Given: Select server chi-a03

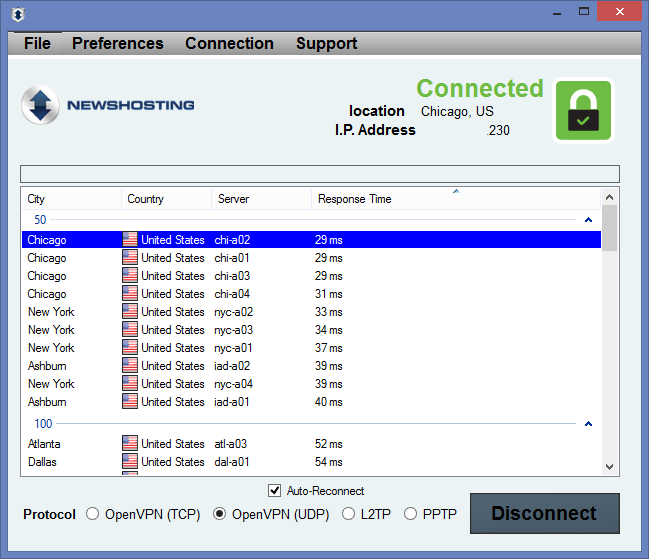Looking at the screenshot, I should tap(311, 276).
